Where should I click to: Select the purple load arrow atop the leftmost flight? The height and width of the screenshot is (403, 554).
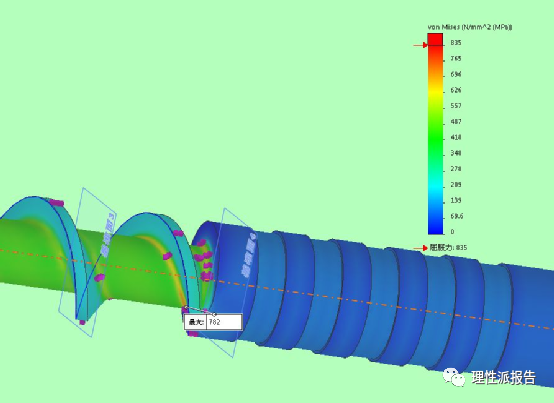click(56, 203)
